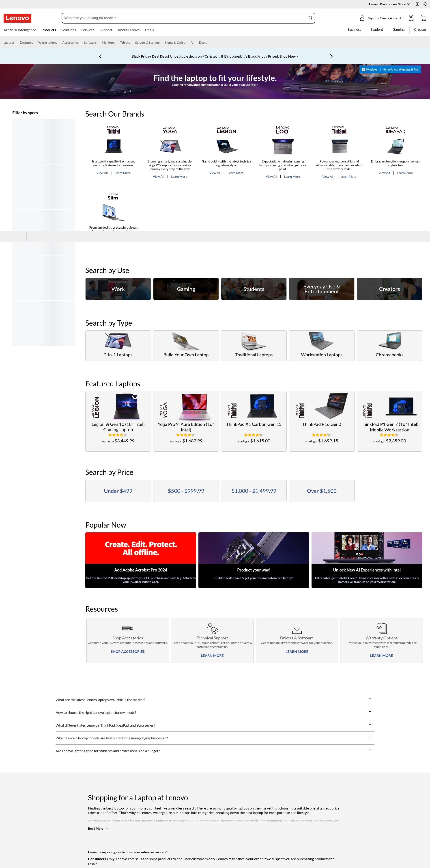Click the Shop Accessories keyboard icon
This screenshot has width=430, height=868.
(128, 628)
